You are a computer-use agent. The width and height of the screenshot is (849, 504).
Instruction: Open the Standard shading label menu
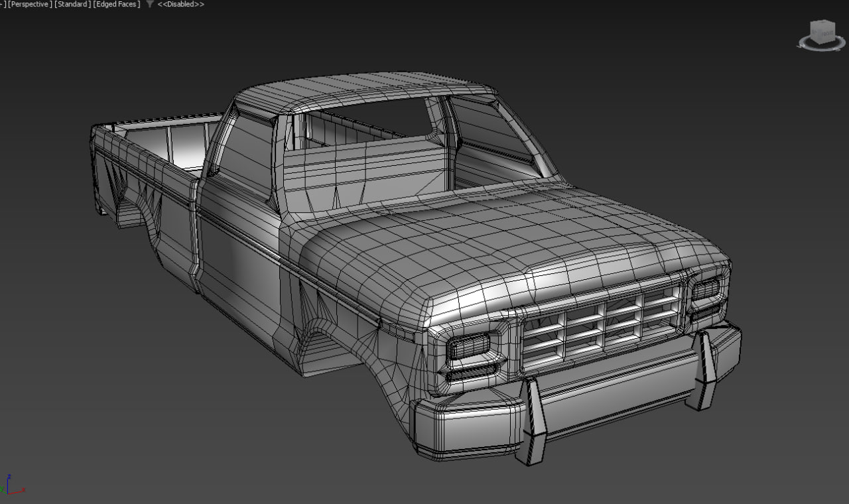tap(73, 5)
